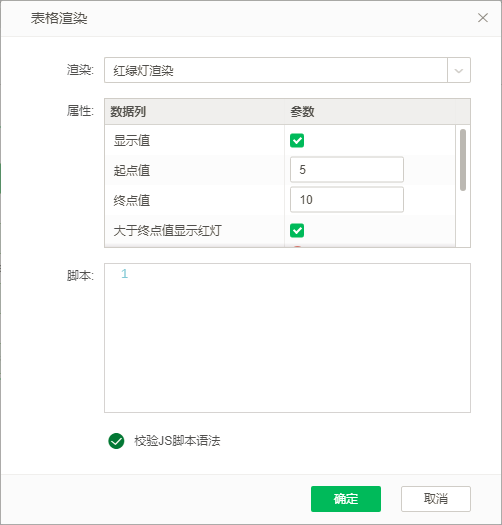Screen dimensions: 502x525
Task: Toggle the 校验JS脚本语法 check icon
Action: click(x=116, y=441)
